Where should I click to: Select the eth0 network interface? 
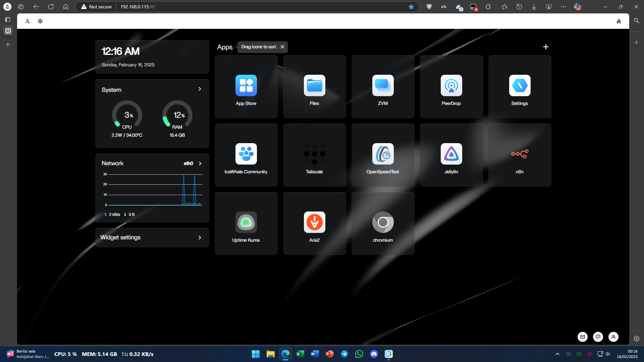[188, 164]
